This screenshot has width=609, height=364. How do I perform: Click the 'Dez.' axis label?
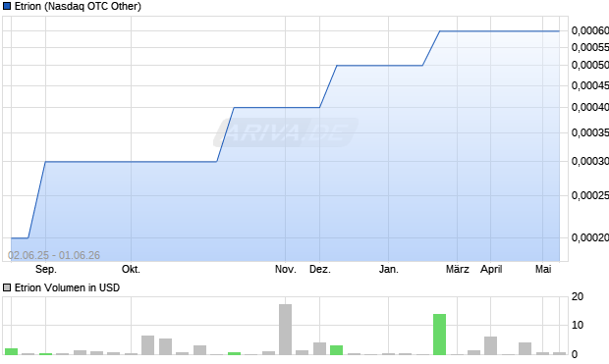[320, 269]
